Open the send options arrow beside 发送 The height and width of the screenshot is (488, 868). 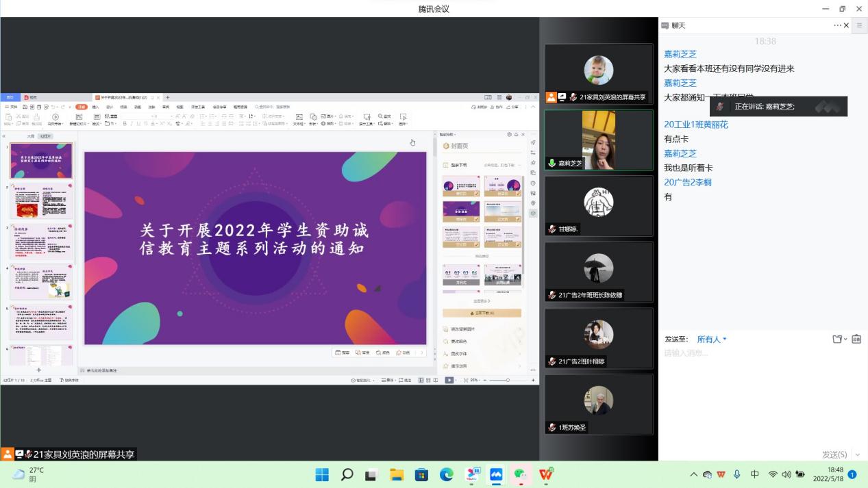coord(857,454)
